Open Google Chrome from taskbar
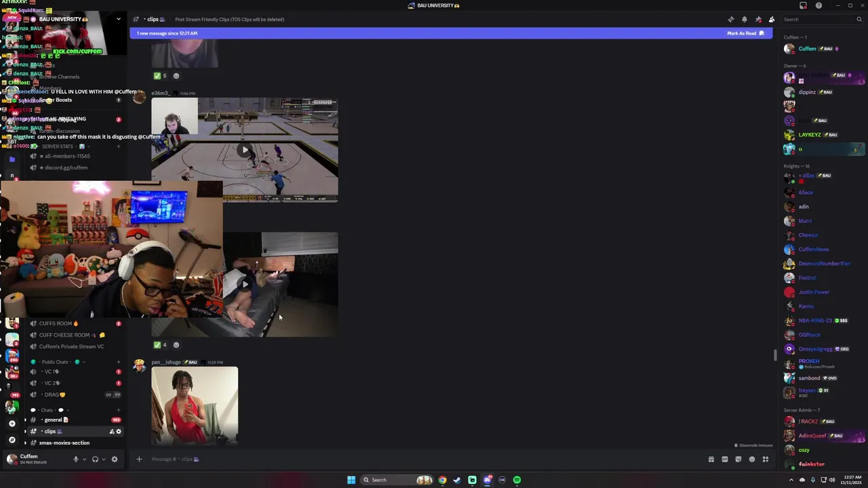The width and height of the screenshot is (868, 488). (442, 480)
